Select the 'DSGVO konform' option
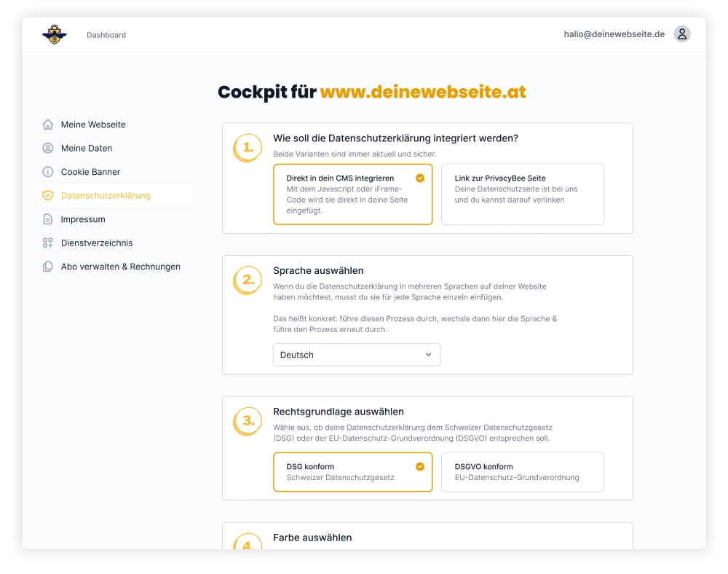 (522, 472)
